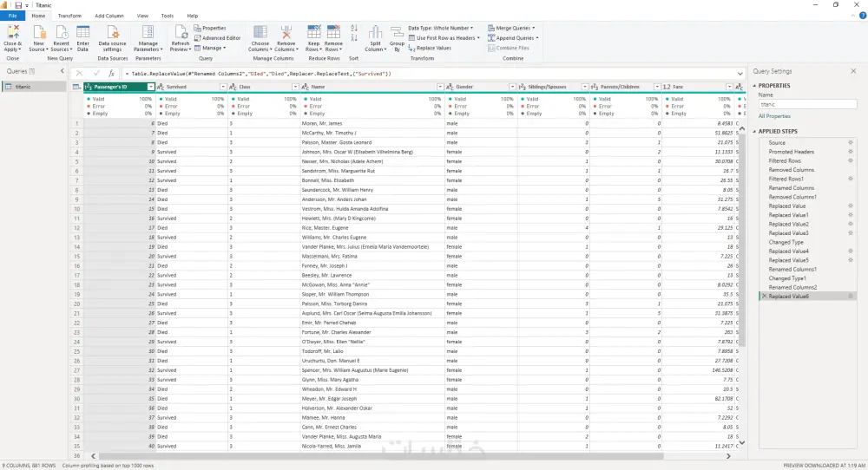868x470 pixels.
Task: Click Append Queries
Action: pyautogui.click(x=513, y=38)
